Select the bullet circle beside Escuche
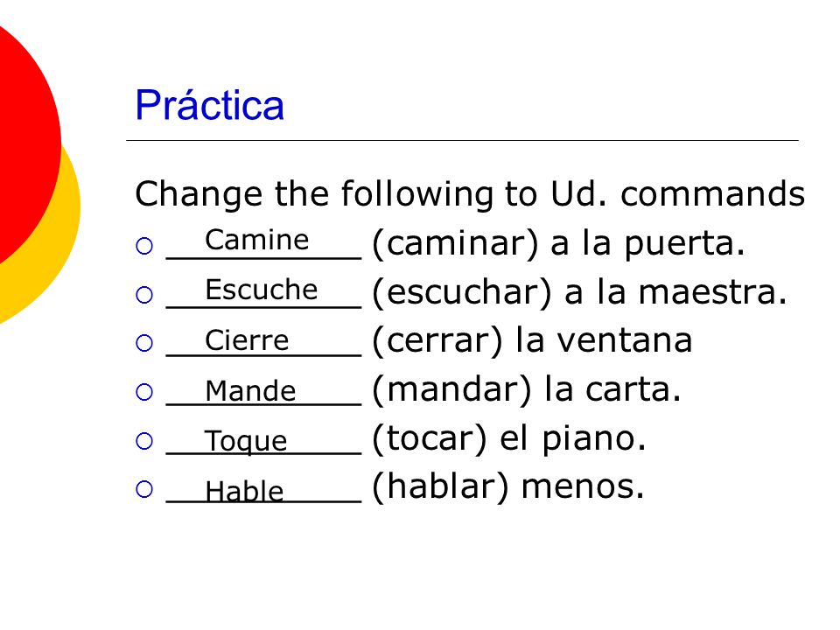The height and width of the screenshot is (630, 840). click(x=144, y=295)
